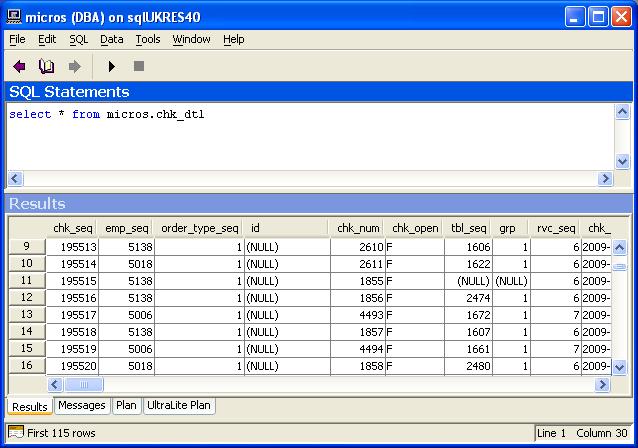This screenshot has height=448, width=638.
Task: Recall the previous SQL statement (purple back arrow)
Action: [x=19, y=66]
